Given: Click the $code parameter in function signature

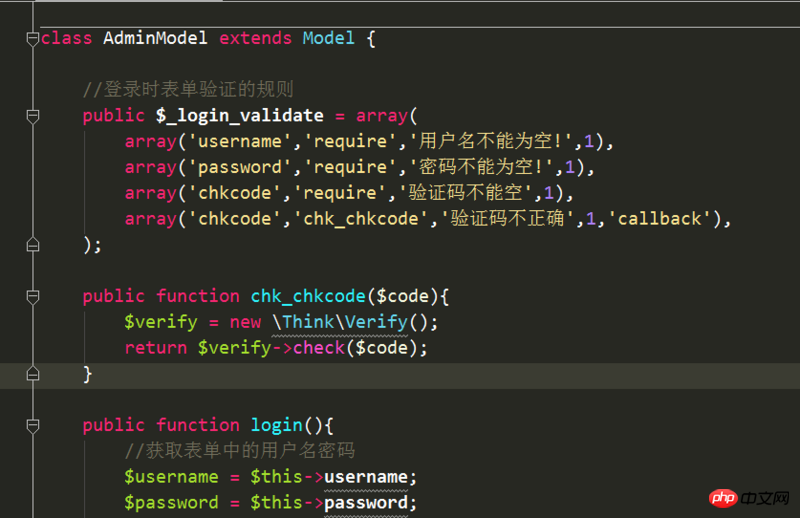Looking at the screenshot, I should coord(402,297).
